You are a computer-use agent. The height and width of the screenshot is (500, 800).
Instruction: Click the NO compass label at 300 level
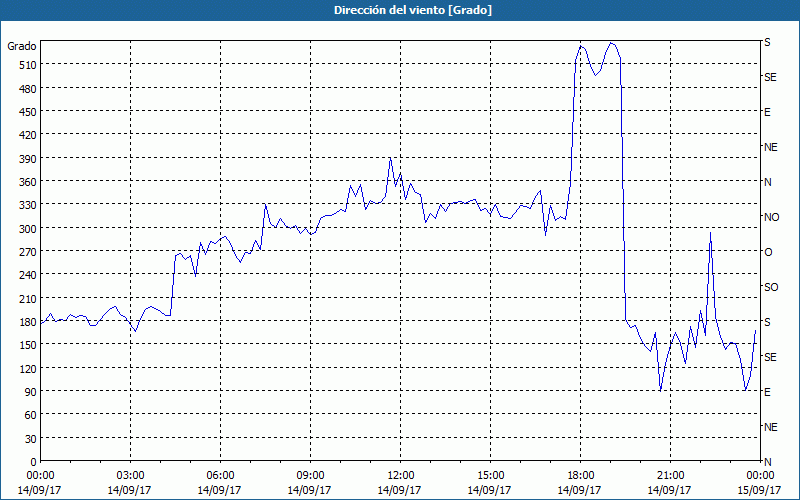point(771,217)
